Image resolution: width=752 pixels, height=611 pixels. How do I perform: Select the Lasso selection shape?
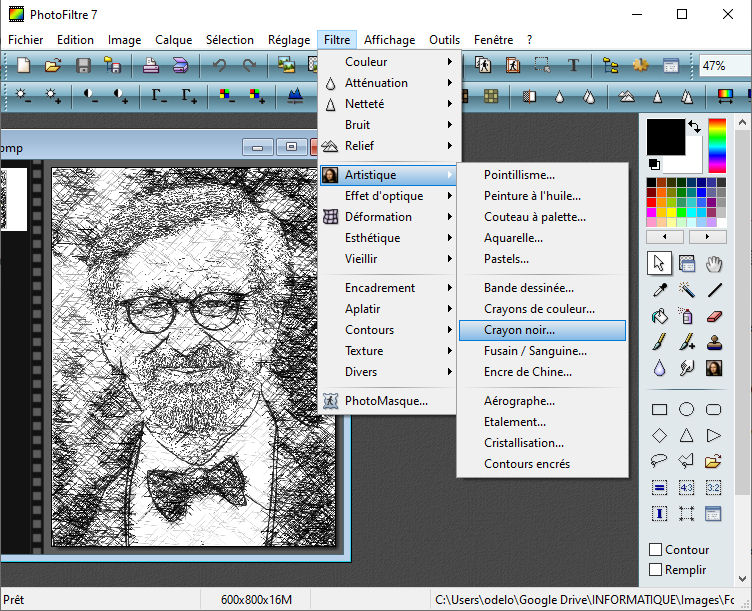coord(659,461)
